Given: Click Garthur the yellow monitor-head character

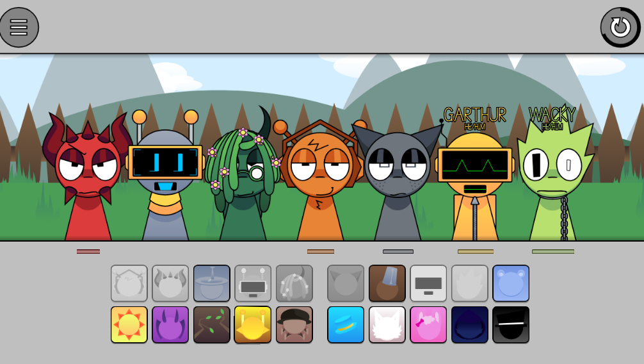Looking at the screenshot, I should (x=475, y=179).
